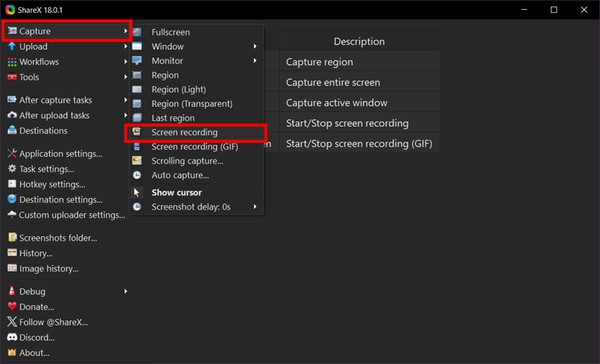Click Screenshot delay clock icon
This screenshot has width=600, height=364.
click(x=137, y=207)
